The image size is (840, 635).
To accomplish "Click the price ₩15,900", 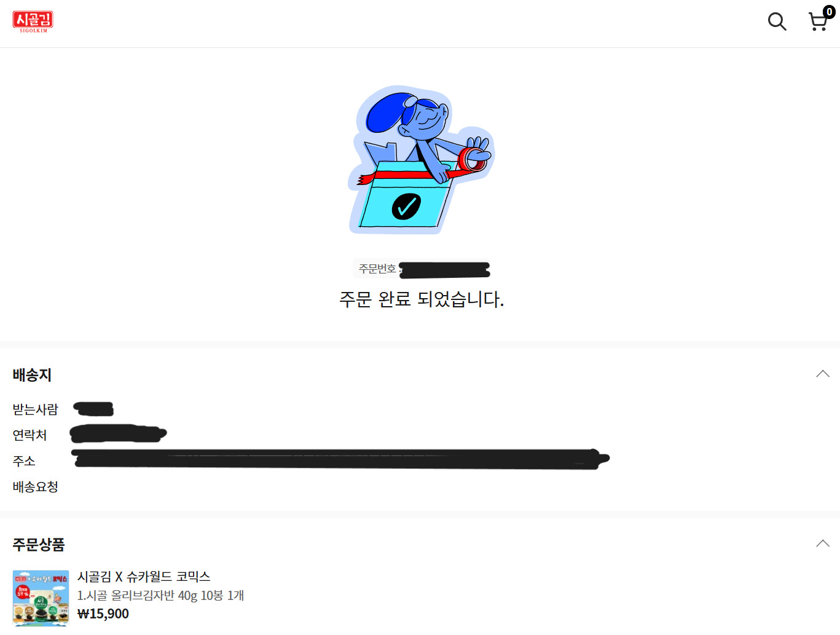I will (103, 614).
